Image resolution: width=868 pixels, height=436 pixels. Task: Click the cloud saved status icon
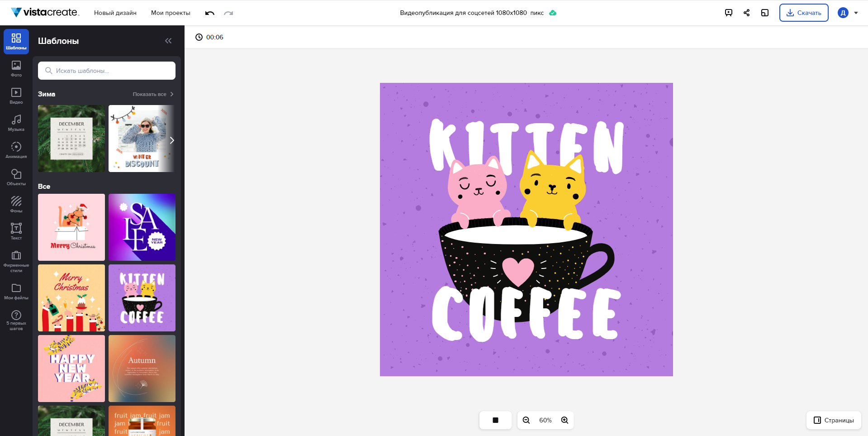tap(553, 13)
